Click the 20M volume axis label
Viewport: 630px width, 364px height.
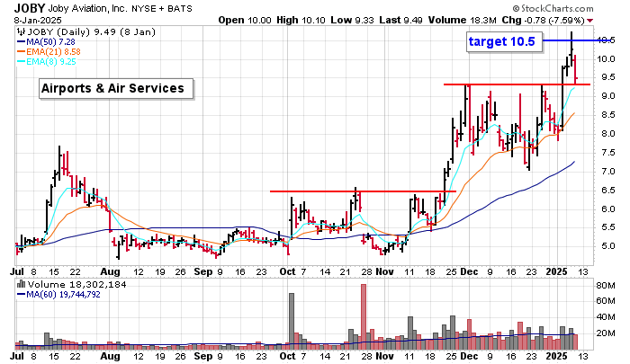pyautogui.click(x=606, y=333)
